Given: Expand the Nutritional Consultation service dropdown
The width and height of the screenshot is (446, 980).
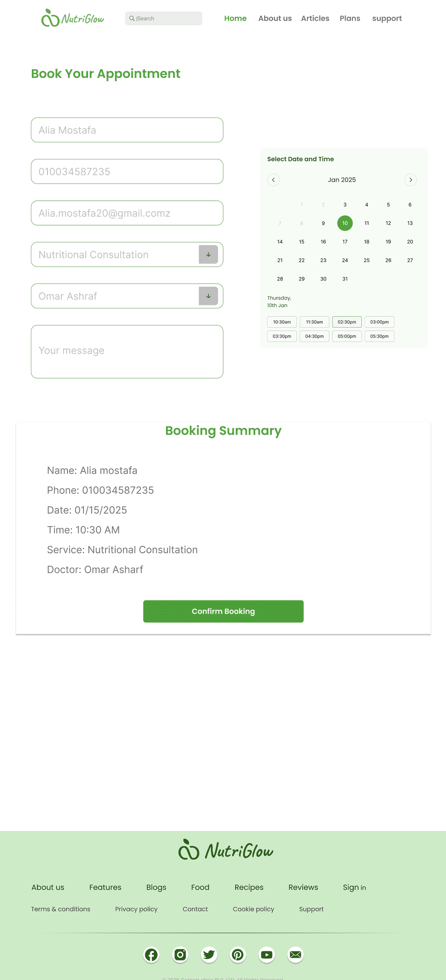Looking at the screenshot, I should (x=208, y=254).
